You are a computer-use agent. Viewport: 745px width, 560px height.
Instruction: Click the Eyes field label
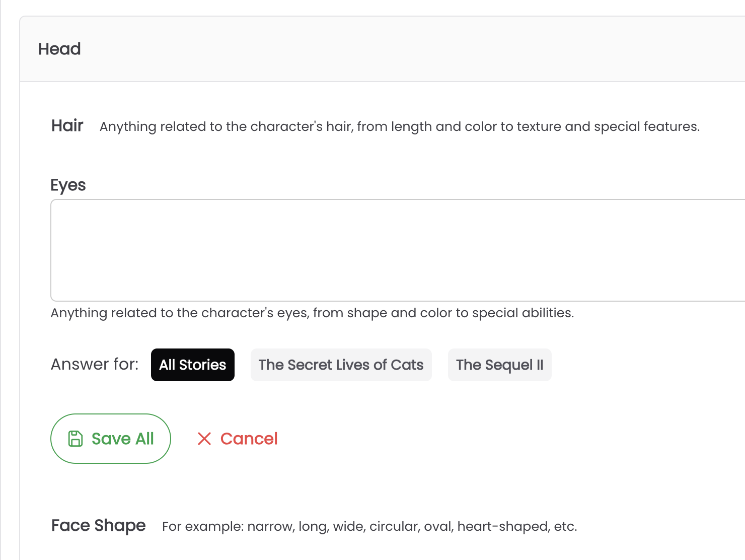(x=68, y=185)
